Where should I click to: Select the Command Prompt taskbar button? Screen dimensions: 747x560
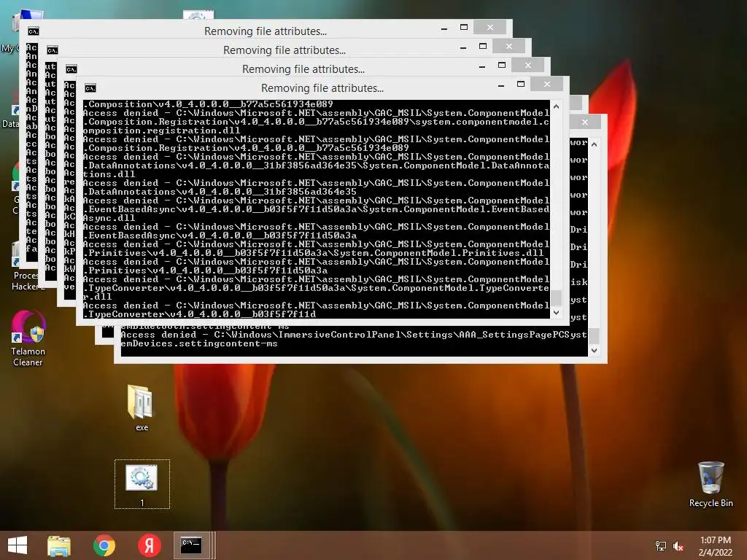pyautogui.click(x=192, y=545)
